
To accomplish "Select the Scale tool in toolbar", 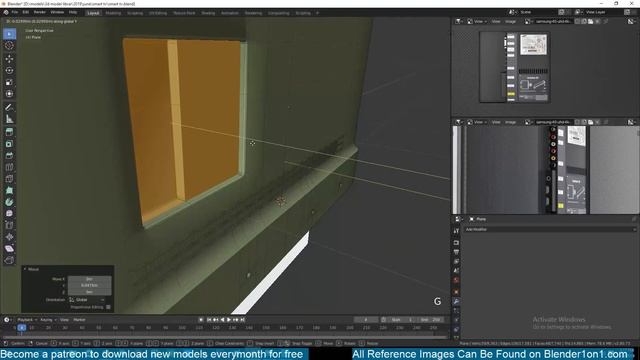I will point(9,82).
